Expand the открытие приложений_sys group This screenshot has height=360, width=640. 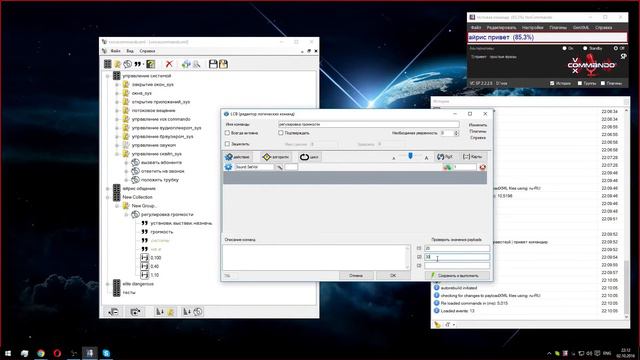click(x=117, y=102)
